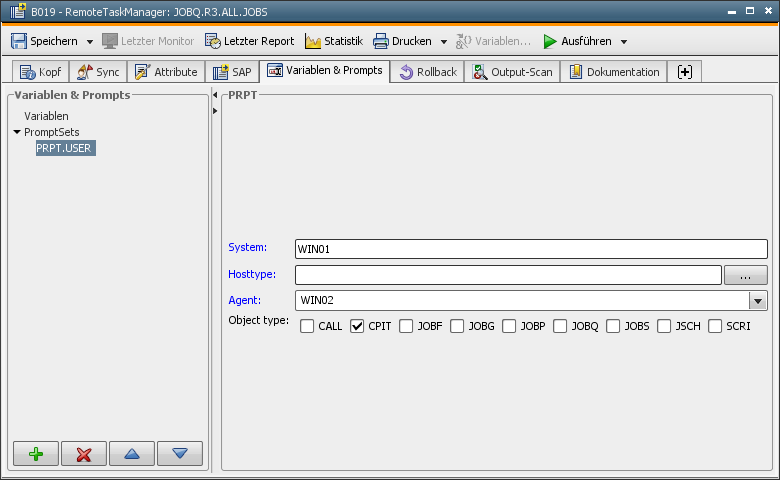The width and height of the screenshot is (780, 480).
Task: Collapse left panel with left splitter arrow
Action: pos(215,95)
